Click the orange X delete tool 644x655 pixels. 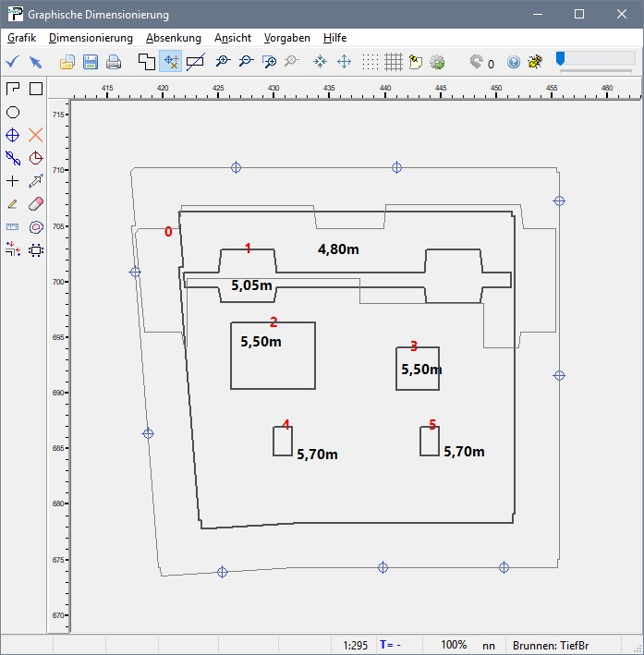coord(36,135)
